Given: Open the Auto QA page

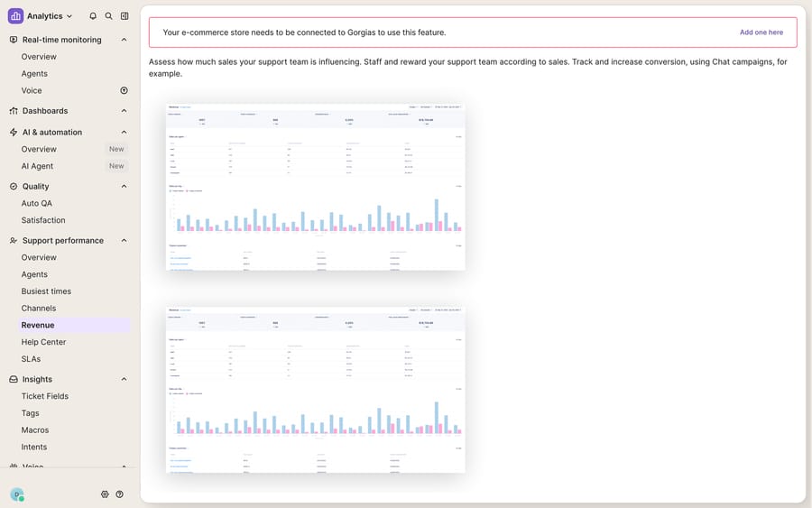Looking at the screenshot, I should point(37,204).
